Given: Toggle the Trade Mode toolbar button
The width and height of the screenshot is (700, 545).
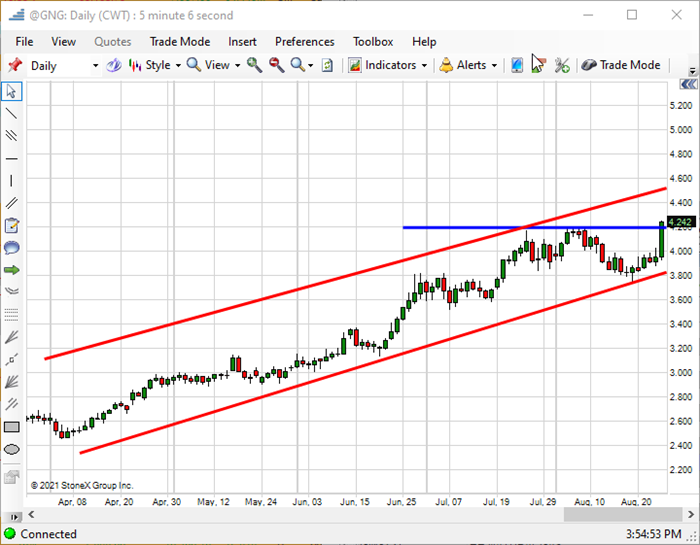Looking at the screenshot, I should tap(621, 65).
